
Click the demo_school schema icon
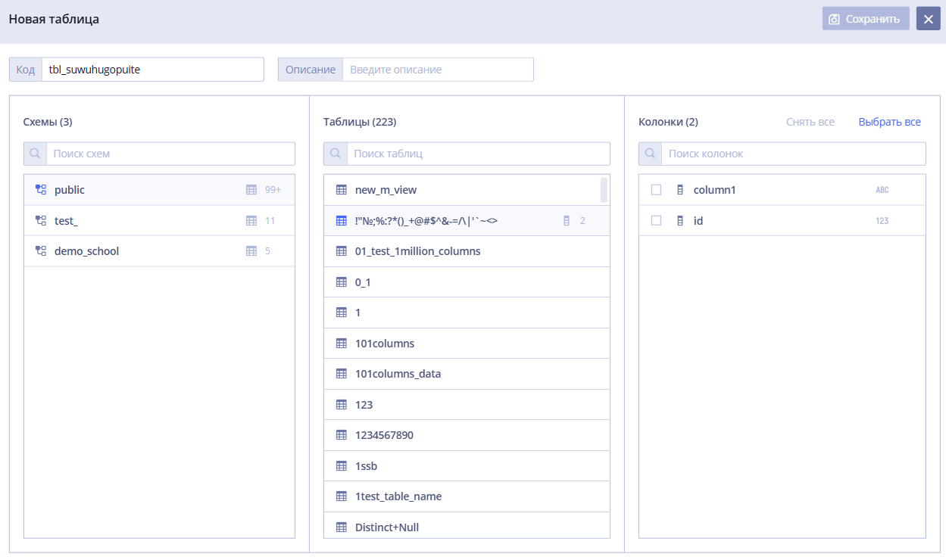[x=41, y=251]
